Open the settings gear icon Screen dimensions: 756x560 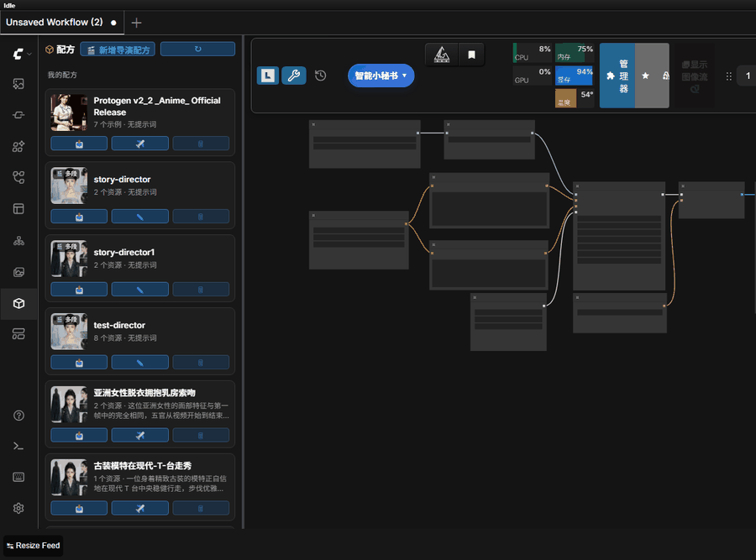(x=18, y=508)
